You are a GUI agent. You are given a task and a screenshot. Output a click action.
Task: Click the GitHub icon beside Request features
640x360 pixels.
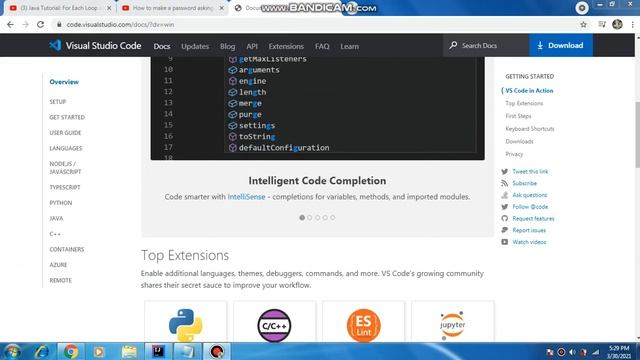click(x=504, y=218)
